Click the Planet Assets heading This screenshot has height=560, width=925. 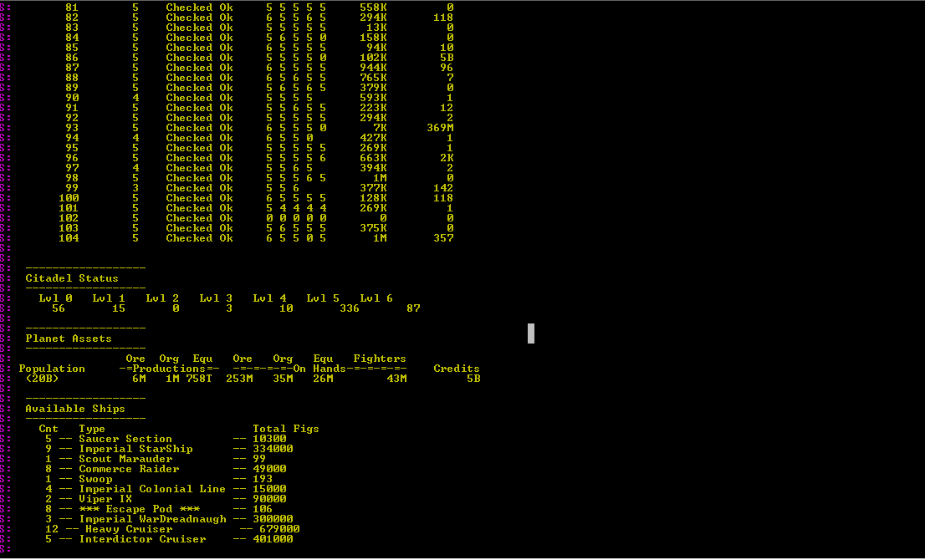coord(69,339)
